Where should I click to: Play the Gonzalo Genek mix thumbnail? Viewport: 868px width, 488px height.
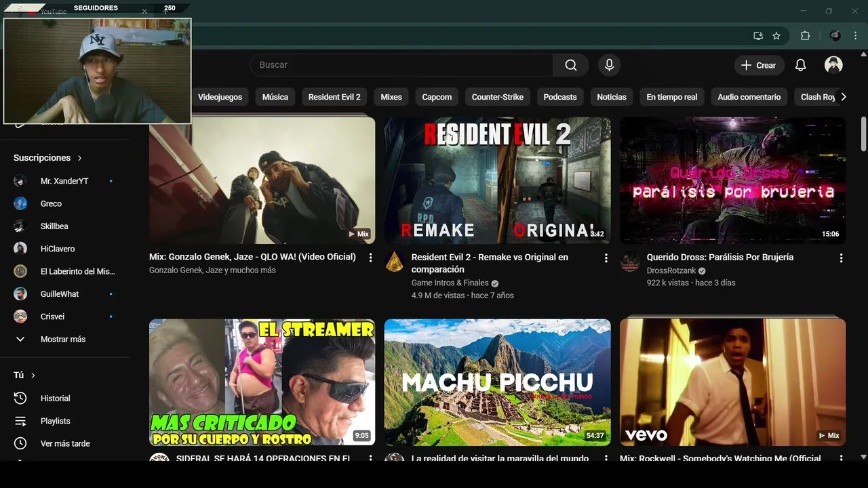(x=262, y=180)
